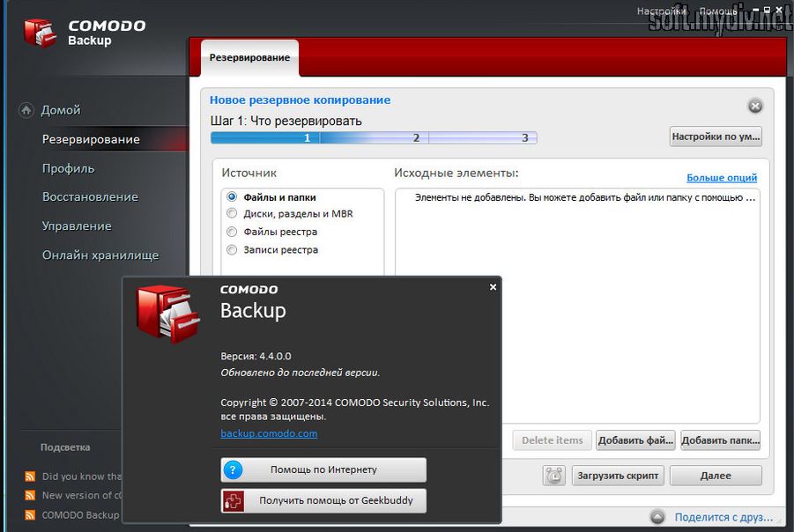794x532 pixels.
Task: Click the Comodo Backup logo top left
Action: pos(40,33)
